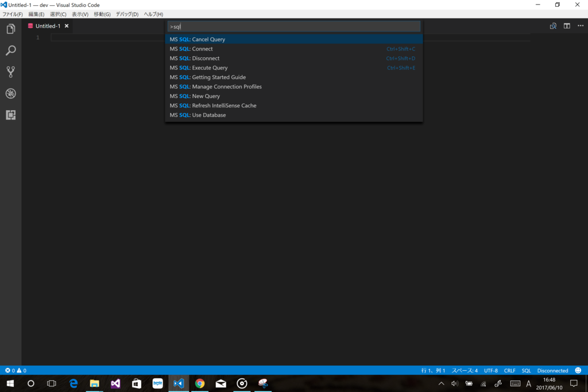
Task: Run MS SQL: Connect command
Action: point(293,49)
